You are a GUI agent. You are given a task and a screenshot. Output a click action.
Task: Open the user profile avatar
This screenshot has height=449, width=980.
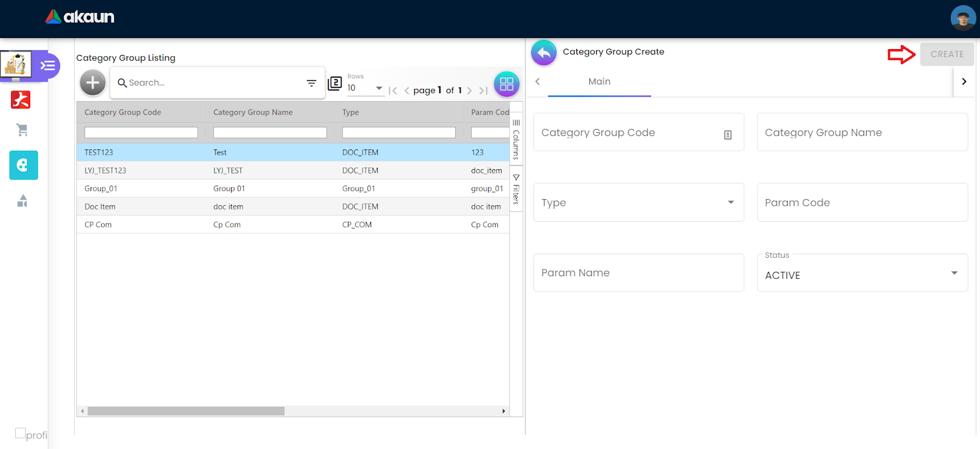coord(963,18)
